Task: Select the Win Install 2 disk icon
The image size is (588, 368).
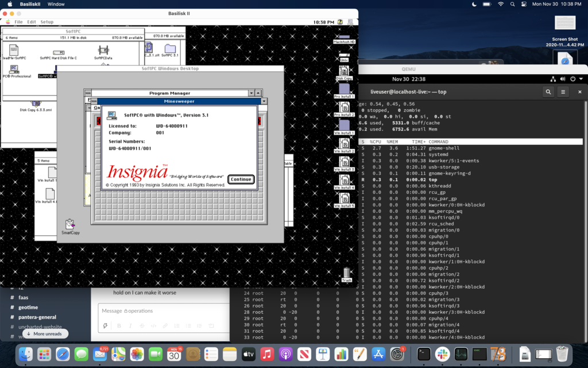Action: click(345, 145)
